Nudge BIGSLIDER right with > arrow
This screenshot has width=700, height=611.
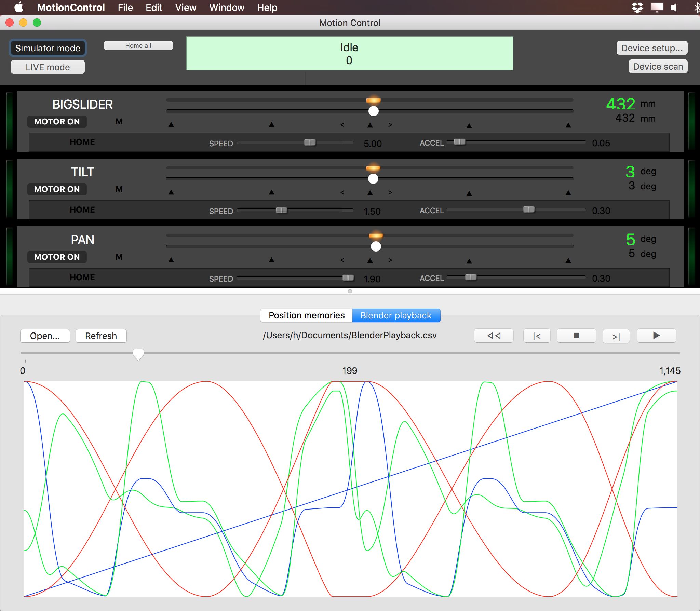tap(390, 125)
